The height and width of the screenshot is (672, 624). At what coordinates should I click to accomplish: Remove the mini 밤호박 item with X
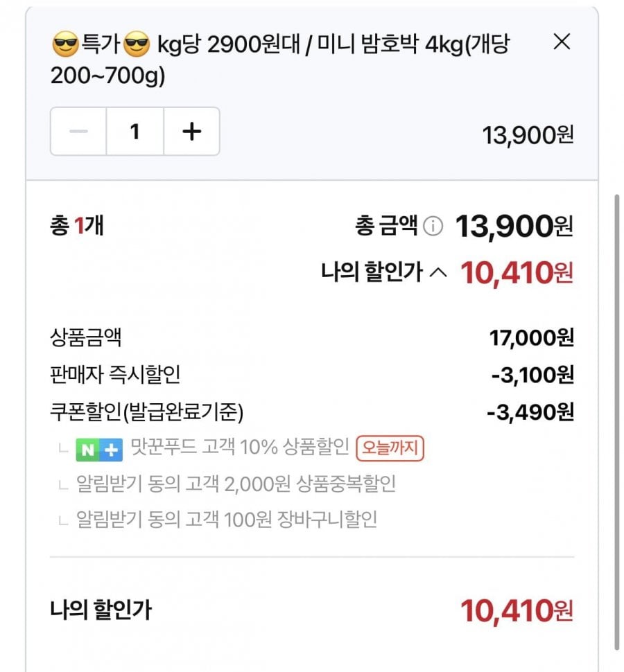[562, 42]
